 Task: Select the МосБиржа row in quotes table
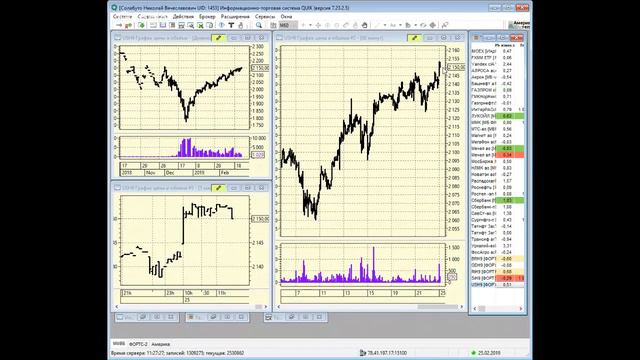click(x=498, y=161)
